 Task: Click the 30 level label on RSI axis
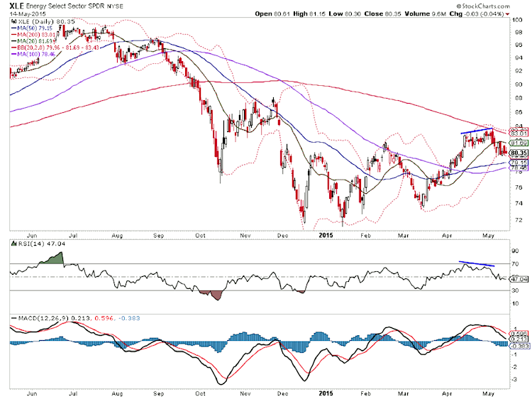515,290
